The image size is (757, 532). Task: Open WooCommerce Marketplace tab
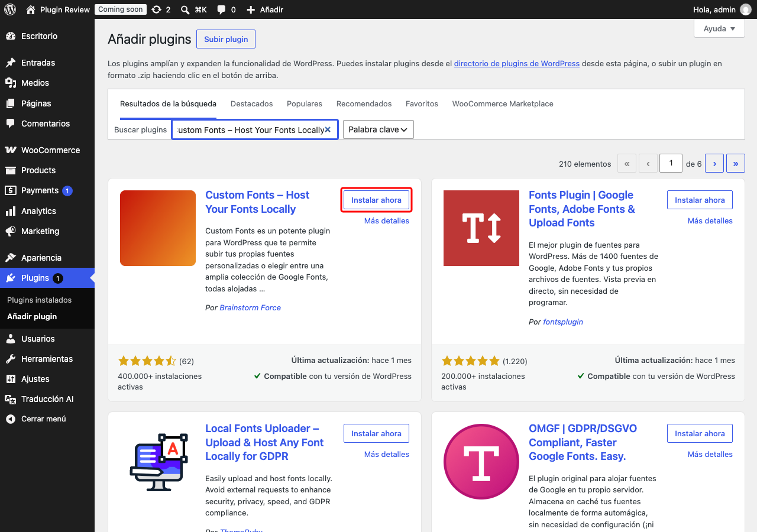click(503, 103)
